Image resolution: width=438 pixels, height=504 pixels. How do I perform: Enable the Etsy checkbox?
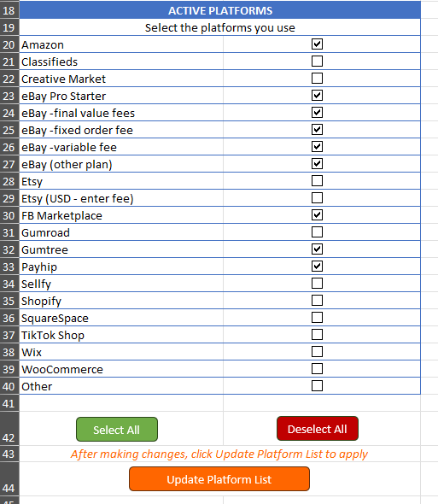(x=317, y=180)
